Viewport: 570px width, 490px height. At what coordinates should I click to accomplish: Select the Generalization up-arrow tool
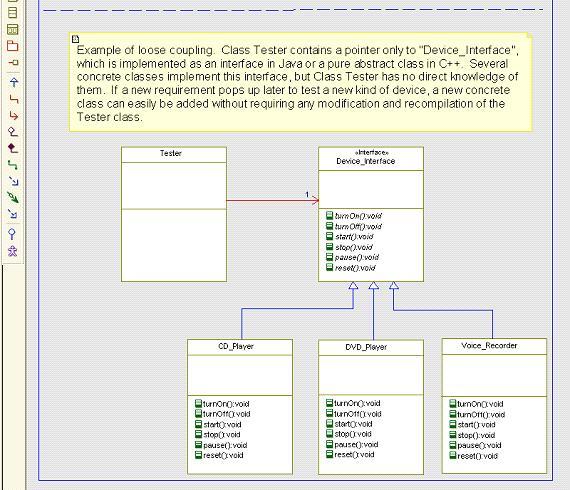pos(13,82)
